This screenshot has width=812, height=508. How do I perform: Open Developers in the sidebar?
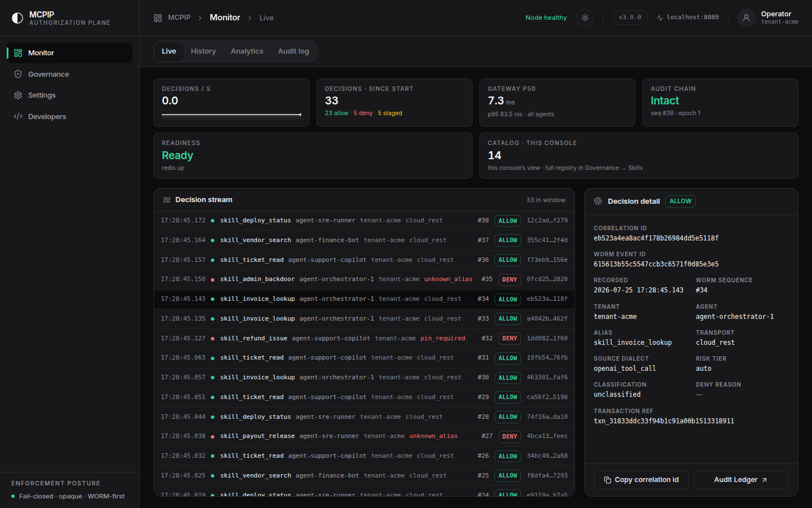click(x=69, y=117)
